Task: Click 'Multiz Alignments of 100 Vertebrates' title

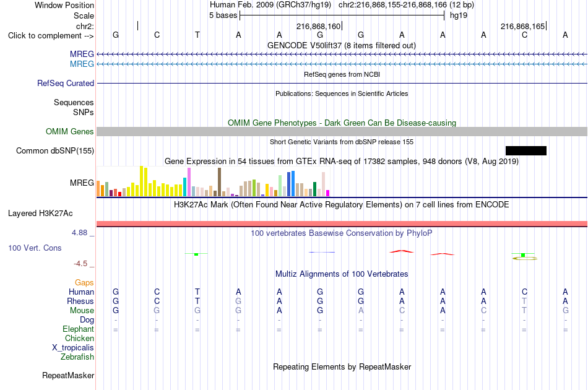Action: coord(342,274)
